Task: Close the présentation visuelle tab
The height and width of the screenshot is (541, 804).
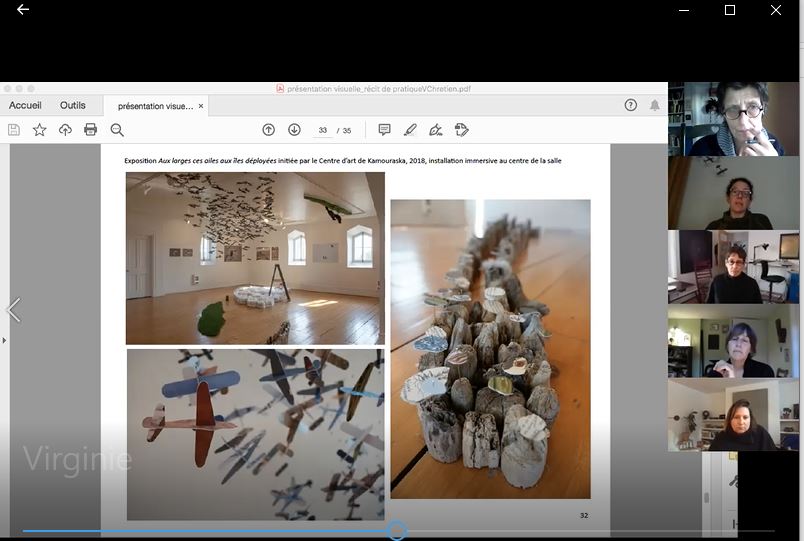Action: [x=201, y=106]
